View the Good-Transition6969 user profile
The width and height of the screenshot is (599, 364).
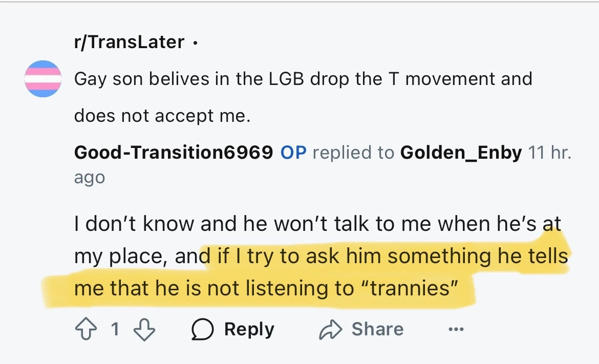(173, 152)
